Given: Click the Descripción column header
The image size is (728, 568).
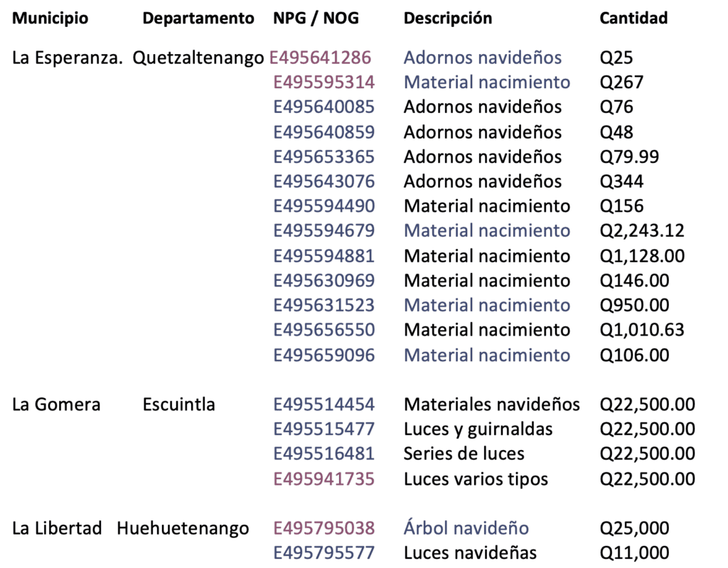Looking at the screenshot, I should pyautogui.click(x=448, y=18).
